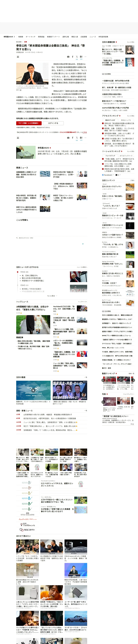Open ellipsis menu below article body
The width and height of the screenshot is (138, 644).
[x=85, y=138]
